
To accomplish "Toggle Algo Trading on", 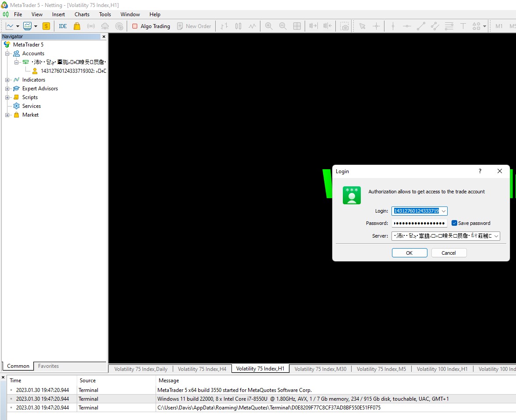I will pos(151,26).
